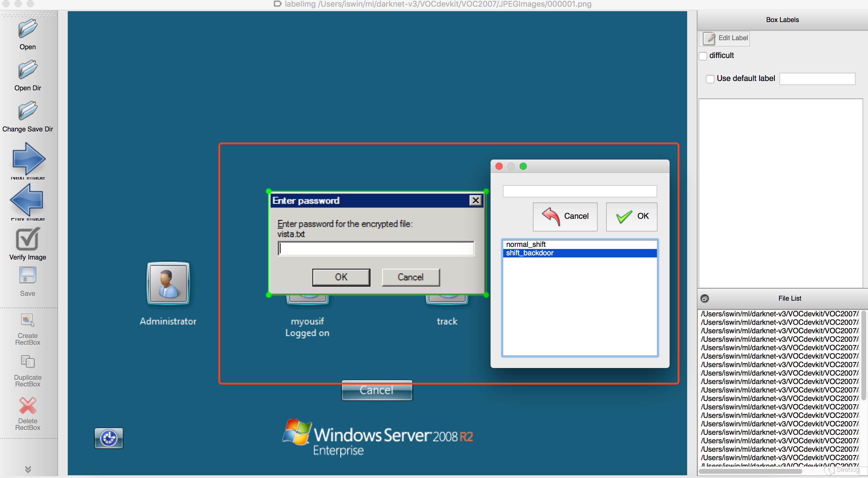
Task: Enable the difficult checkbox
Action: (x=703, y=56)
